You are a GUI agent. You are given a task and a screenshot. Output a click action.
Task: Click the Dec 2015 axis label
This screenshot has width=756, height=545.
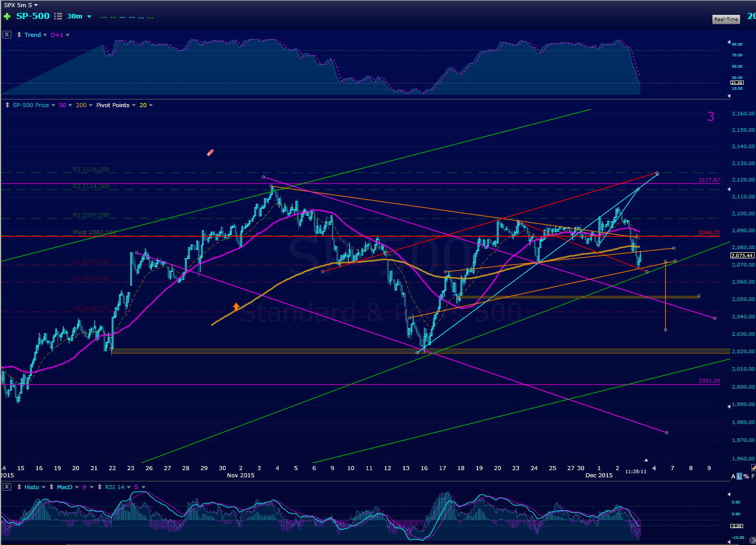(x=599, y=475)
